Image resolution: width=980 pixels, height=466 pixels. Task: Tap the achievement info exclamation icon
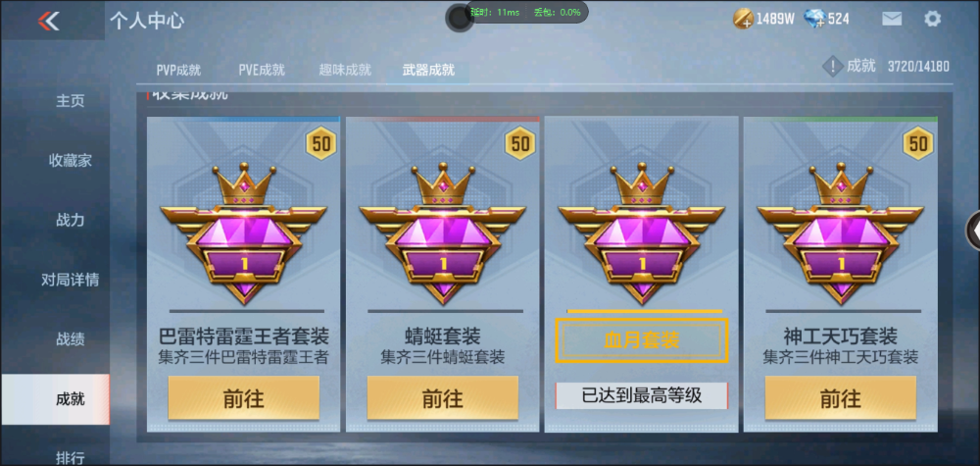click(832, 67)
